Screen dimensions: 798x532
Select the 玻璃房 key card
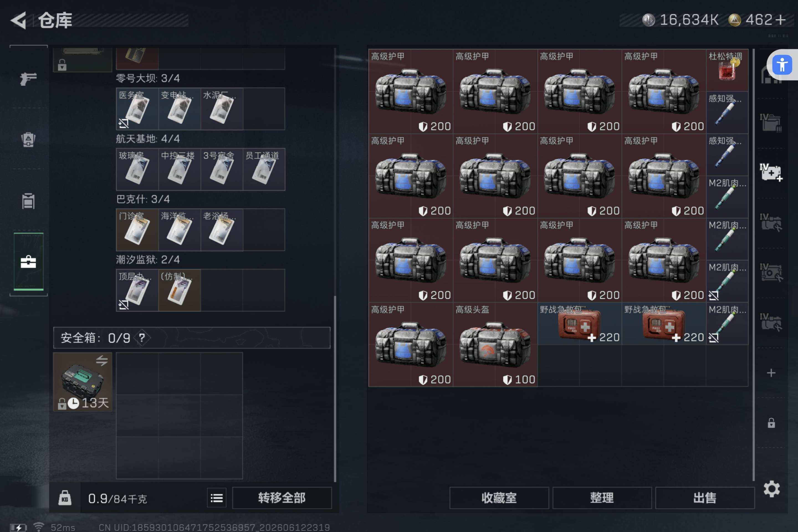tap(137, 169)
